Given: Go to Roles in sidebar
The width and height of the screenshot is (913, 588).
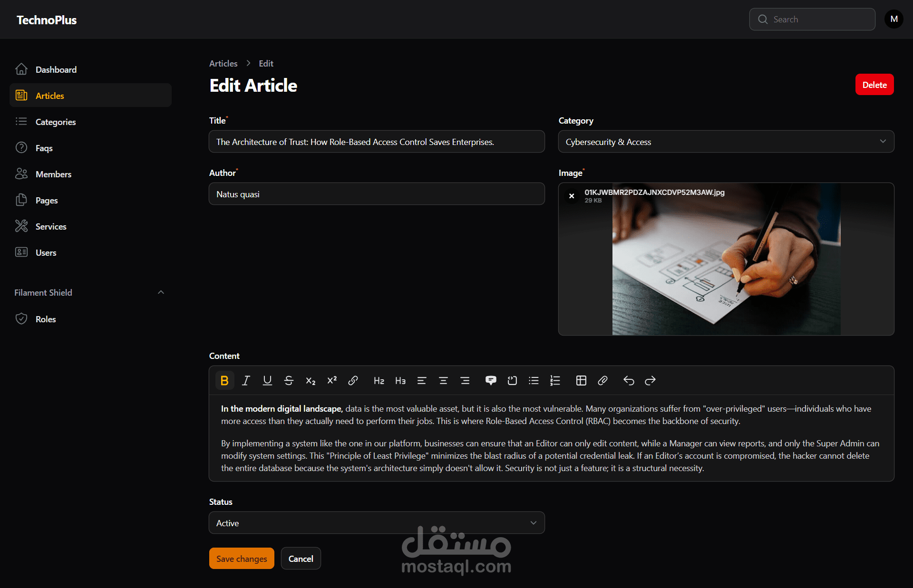Looking at the screenshot, I should [x=46, y=319].
